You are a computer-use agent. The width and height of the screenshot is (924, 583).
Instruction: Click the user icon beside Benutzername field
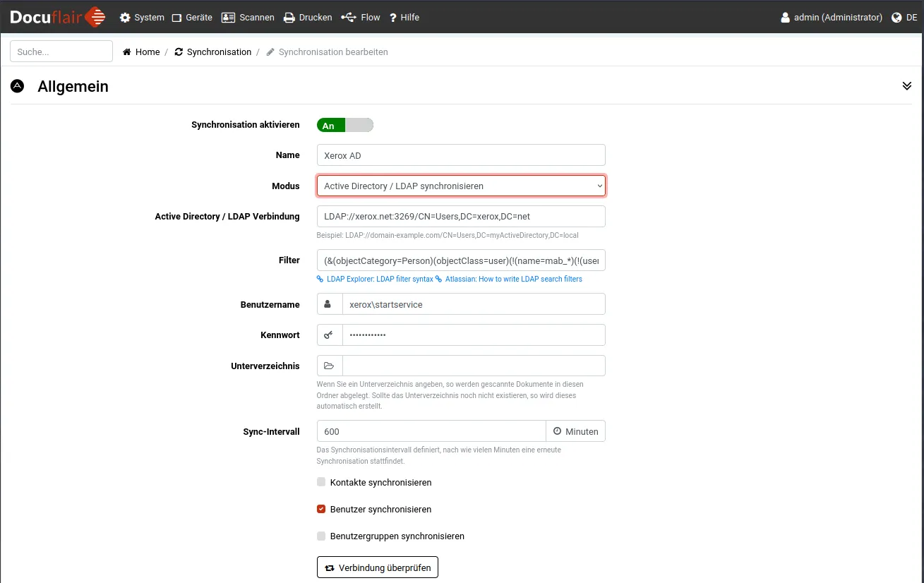click(x=329, y=304)
